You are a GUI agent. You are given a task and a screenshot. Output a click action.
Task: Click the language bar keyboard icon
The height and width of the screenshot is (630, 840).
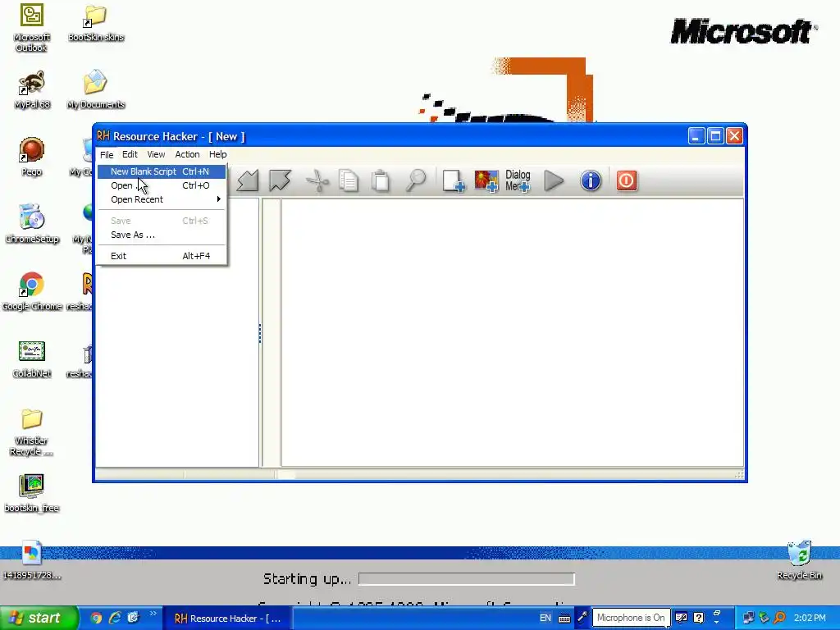pos(564,619)
